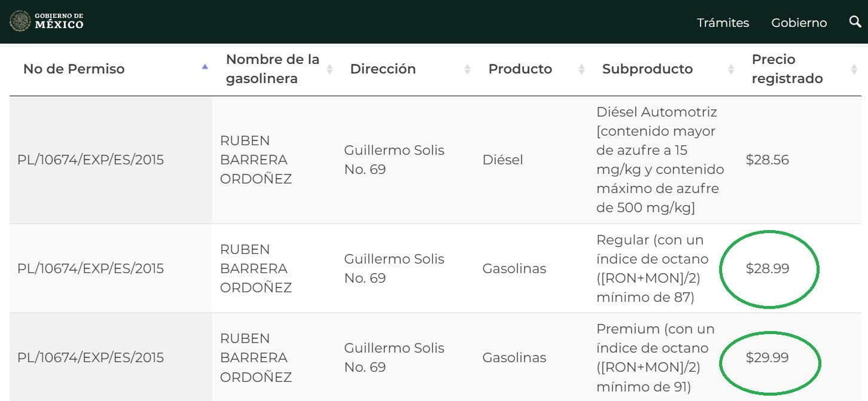868x401 pixels.
Task: Sort by Nombre de la gasolinera arrows
Action: point(329,69)
